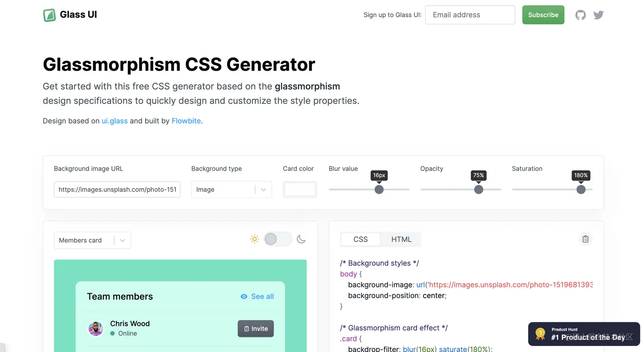Open the Members card dropdown

[x=92, y=240]
